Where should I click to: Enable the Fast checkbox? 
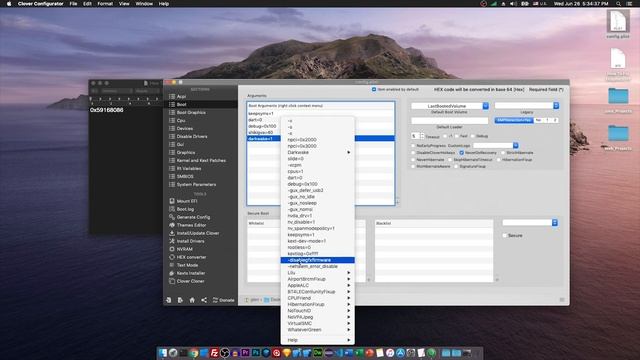tap(457, 136)
